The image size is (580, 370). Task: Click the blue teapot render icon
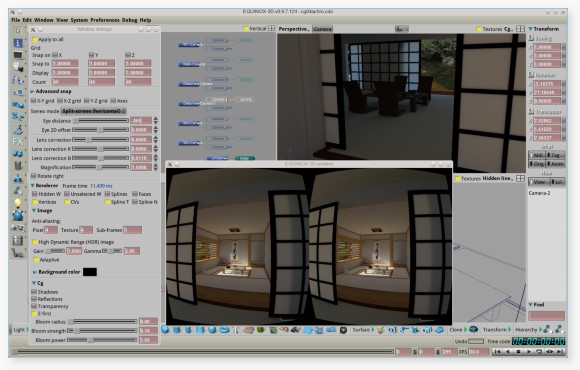click(18, 215)
